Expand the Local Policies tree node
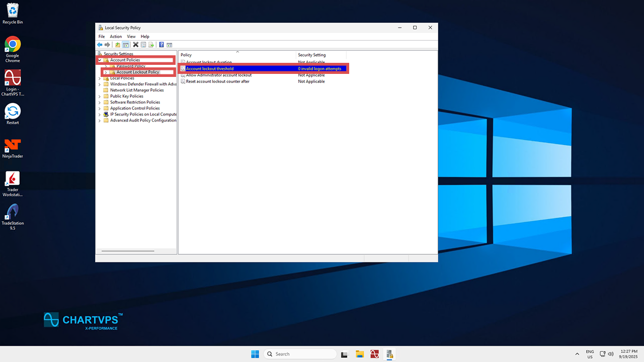 click(100, 78)
